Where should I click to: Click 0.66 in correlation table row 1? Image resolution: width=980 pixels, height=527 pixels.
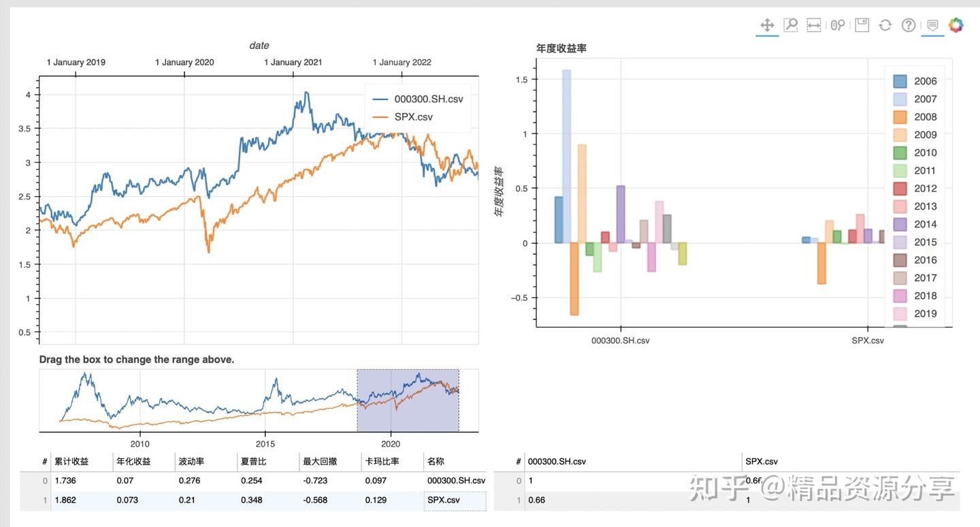(x=634, y=500)
